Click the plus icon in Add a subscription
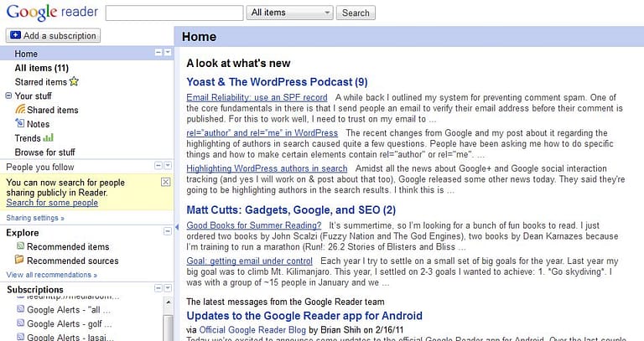 [x=15, y=35]
